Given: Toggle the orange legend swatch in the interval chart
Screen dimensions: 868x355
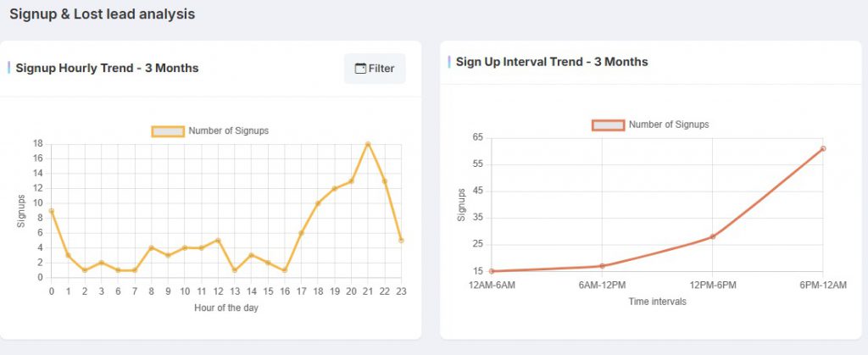Looking at the screenshot, I should (x=608, y=125).
